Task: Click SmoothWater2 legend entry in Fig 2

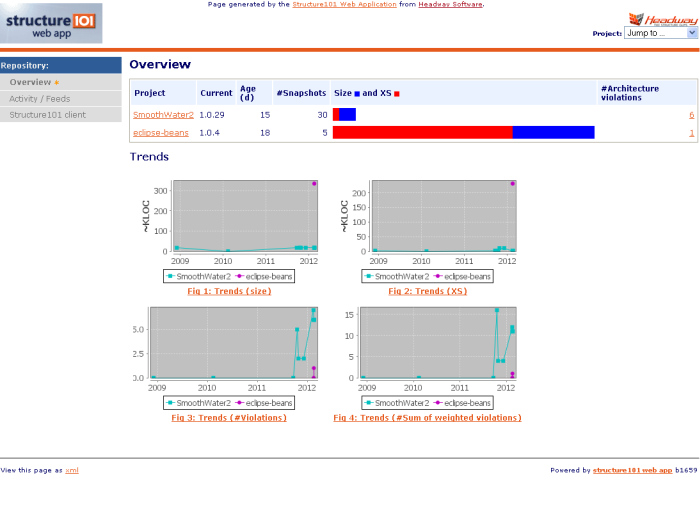Action: 397,276
